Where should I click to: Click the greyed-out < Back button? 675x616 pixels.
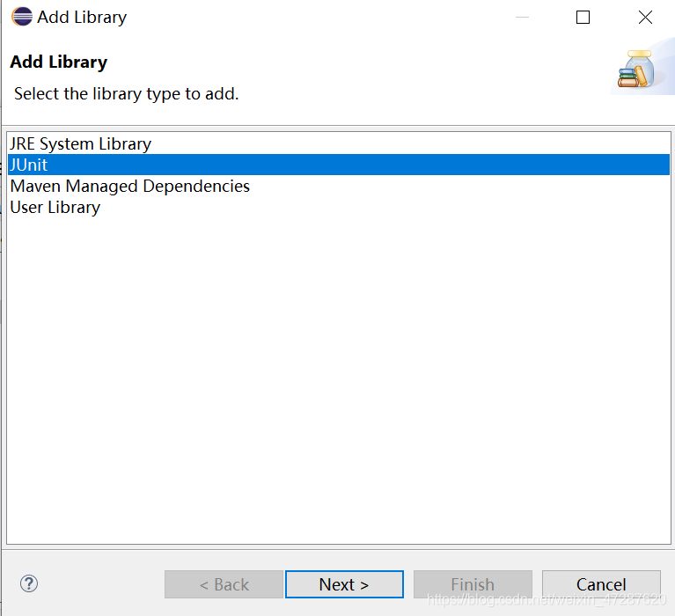click(x=224, y=584)
